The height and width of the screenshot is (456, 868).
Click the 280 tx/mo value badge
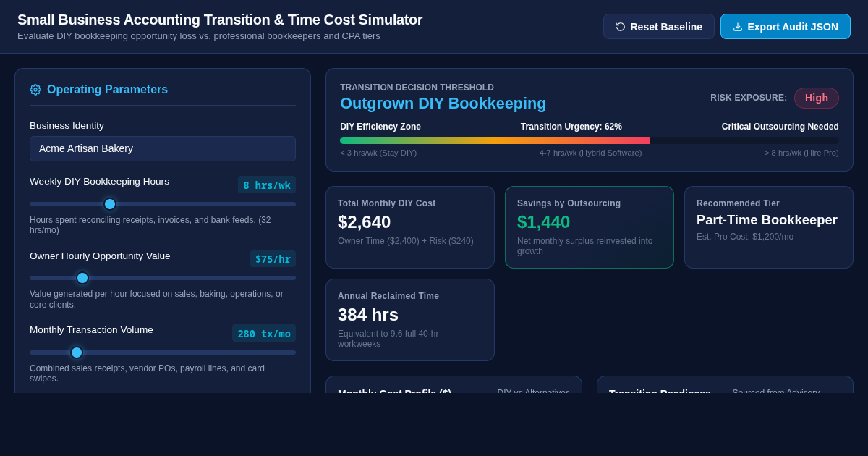(x=264, y=334)
